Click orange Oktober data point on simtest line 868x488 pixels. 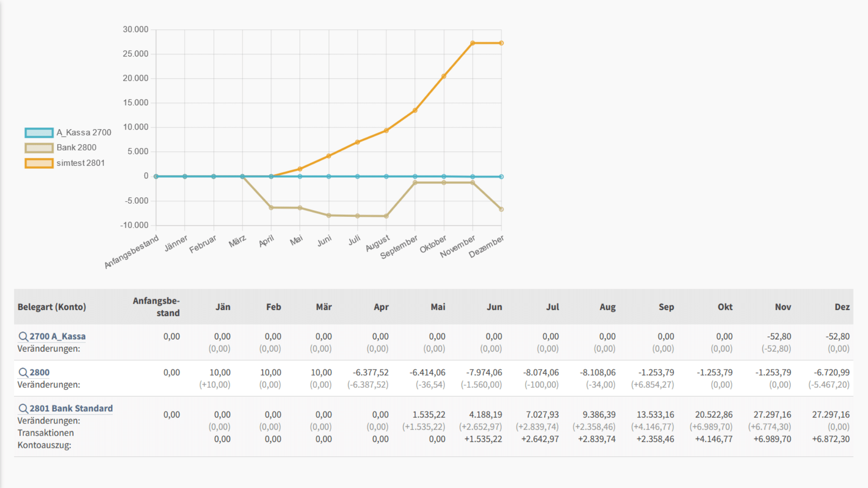click(x=444, y=76)
